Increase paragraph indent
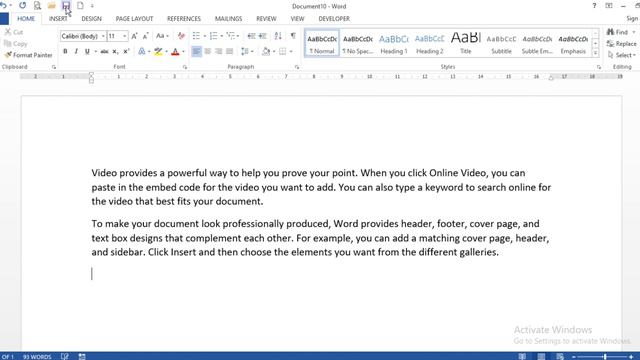 tap(263, 36)
